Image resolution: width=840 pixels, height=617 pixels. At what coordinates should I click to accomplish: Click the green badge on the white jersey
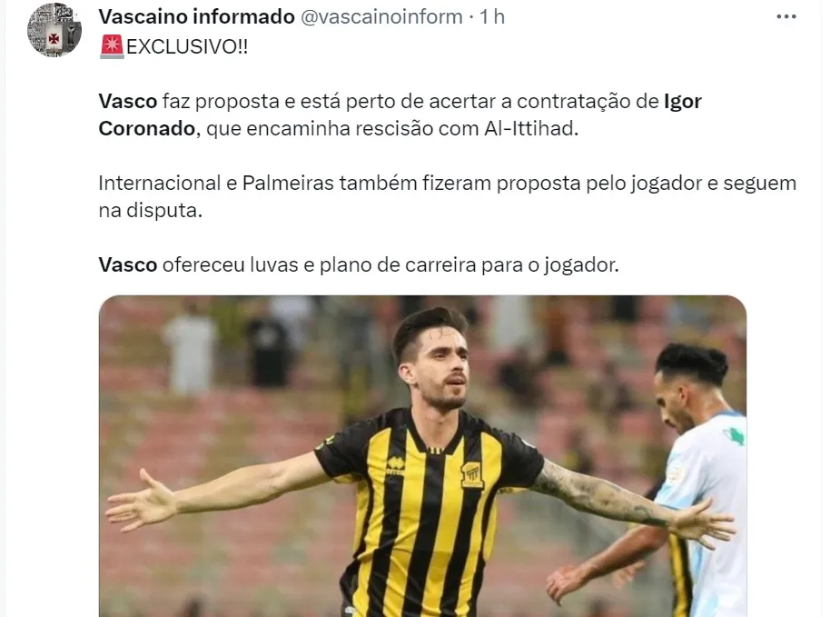pyautogui.click(x=735, y=434)
